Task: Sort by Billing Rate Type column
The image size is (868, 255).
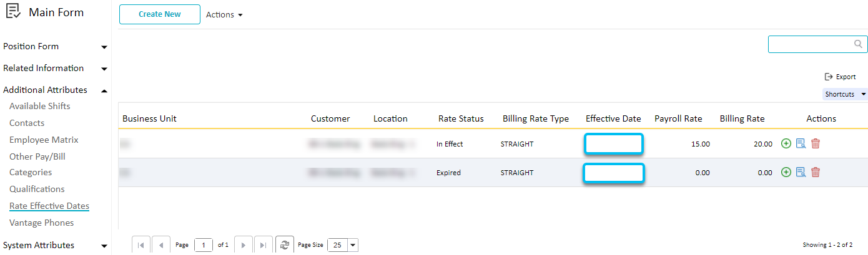Action: 536,118
